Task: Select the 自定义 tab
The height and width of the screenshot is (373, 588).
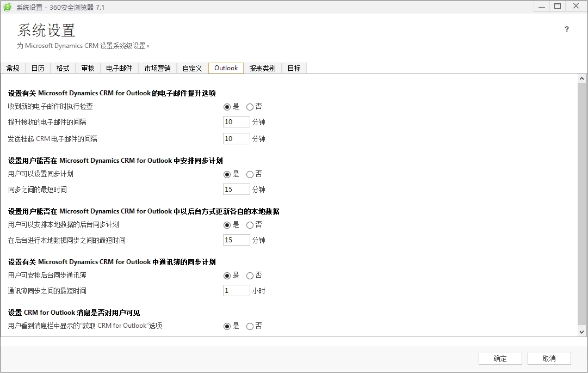Action: [193, 68]
